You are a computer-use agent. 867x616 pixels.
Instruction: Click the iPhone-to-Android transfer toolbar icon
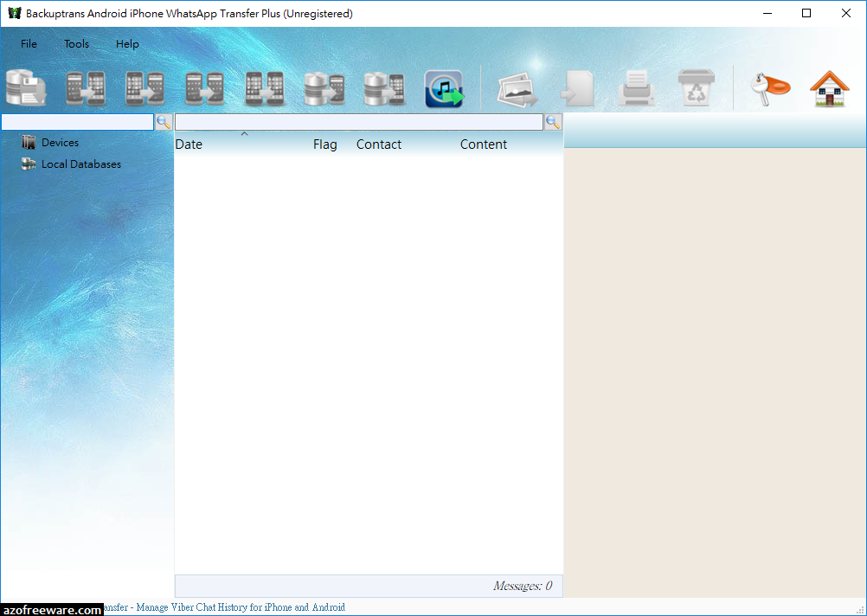click(x=144, y=88)
